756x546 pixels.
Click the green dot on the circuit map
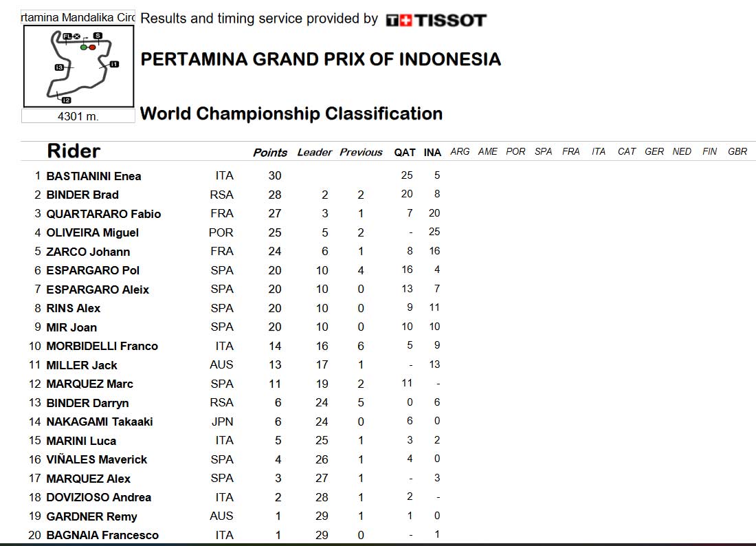coord(84,47)
